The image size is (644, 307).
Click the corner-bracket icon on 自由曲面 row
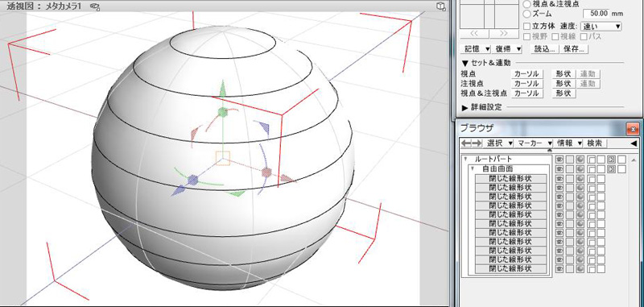(591, 168)
